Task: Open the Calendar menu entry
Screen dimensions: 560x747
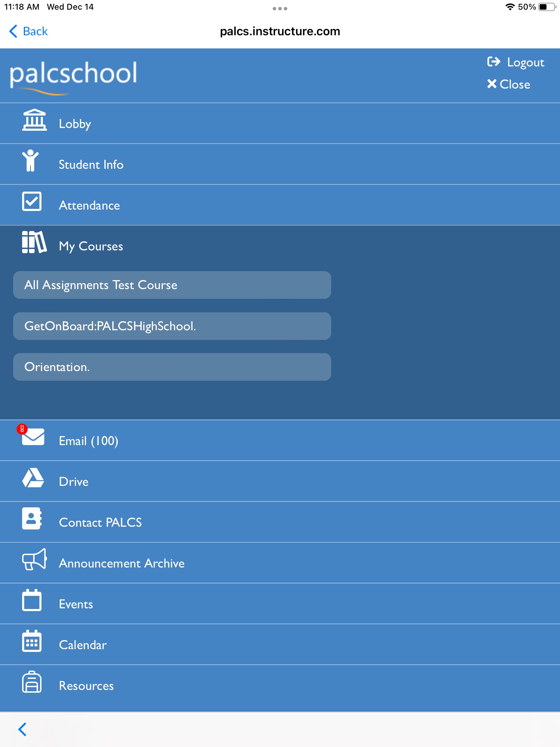Action: (280, 645)
